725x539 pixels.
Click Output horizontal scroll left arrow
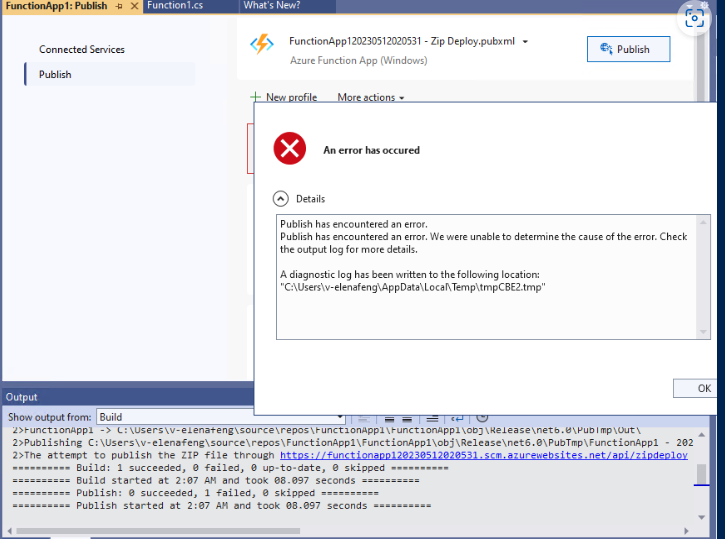coord(10,531)
